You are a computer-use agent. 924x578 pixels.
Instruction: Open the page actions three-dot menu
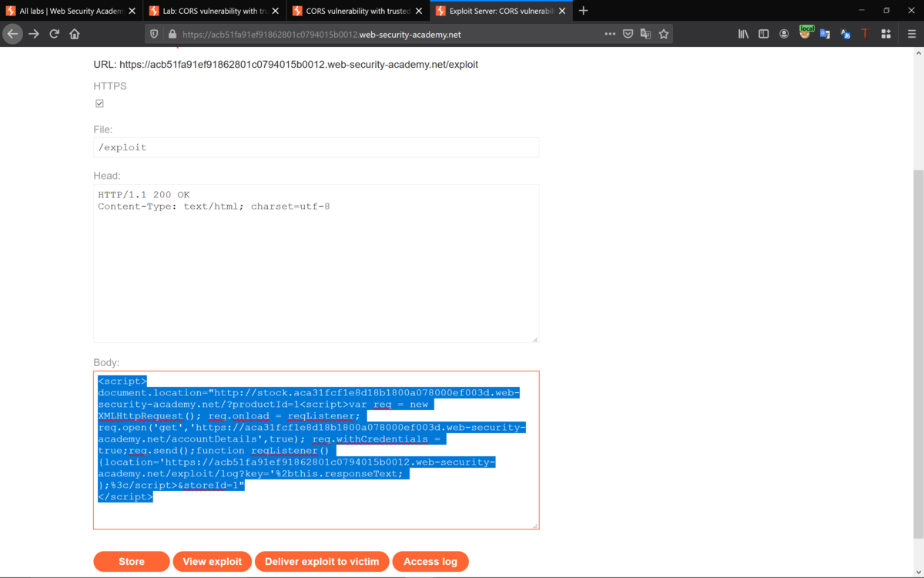[x=610, y=34]
